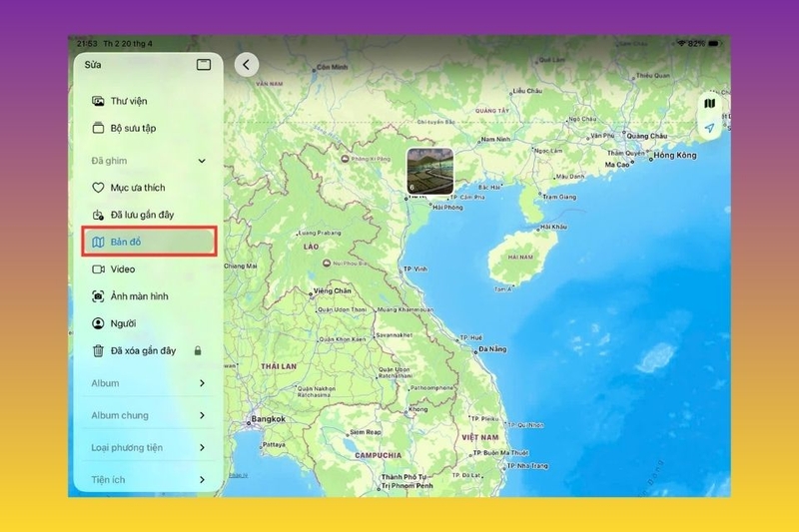
Task: Click the Bangkok city label
Action: pyautogui.click(x=268, y=419)
